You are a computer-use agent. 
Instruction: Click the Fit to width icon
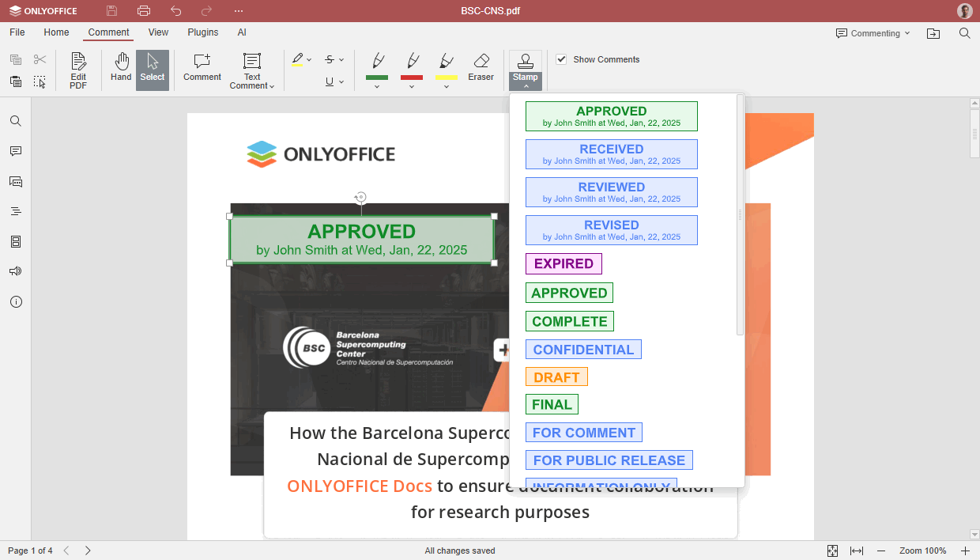(856, 551)
